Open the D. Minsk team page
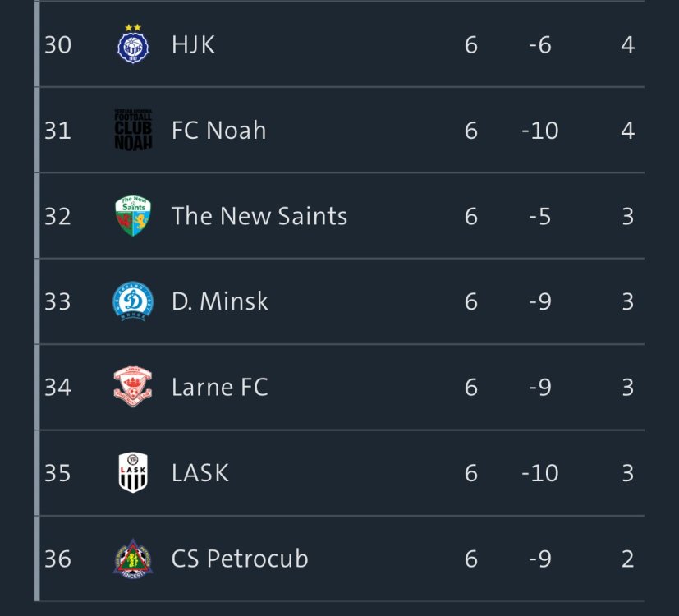 pyautogui.click(x=219, y=301)
